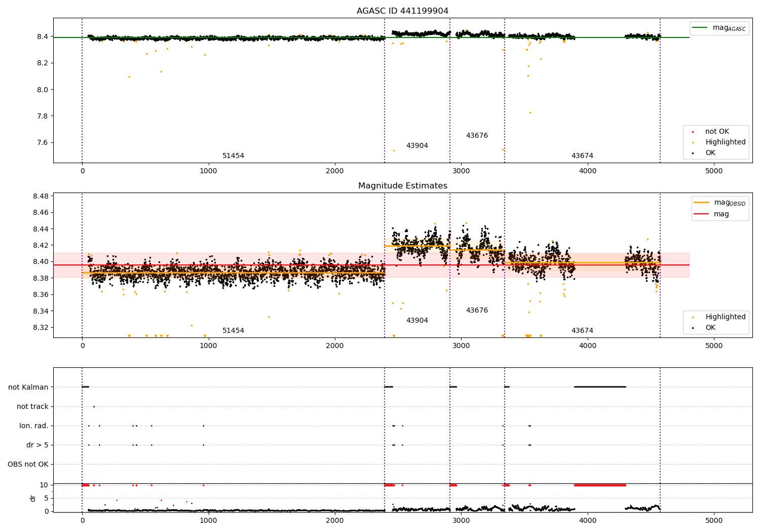
Task: Click the 51454 annotation in the middle plot
Action: 233,331
